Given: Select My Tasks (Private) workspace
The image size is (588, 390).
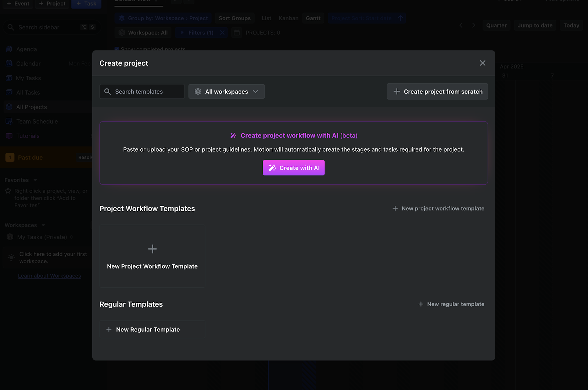Looking at the screenshot, I should click(42, 237).
